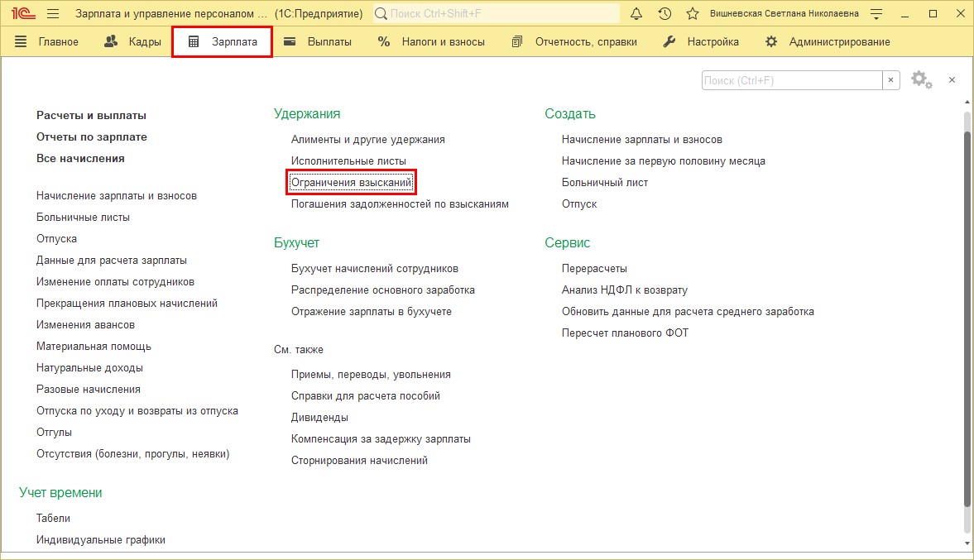Go to Налоги и взносы section
The width and height of the screenshot is (974, 560).
[x=431, y=41]
